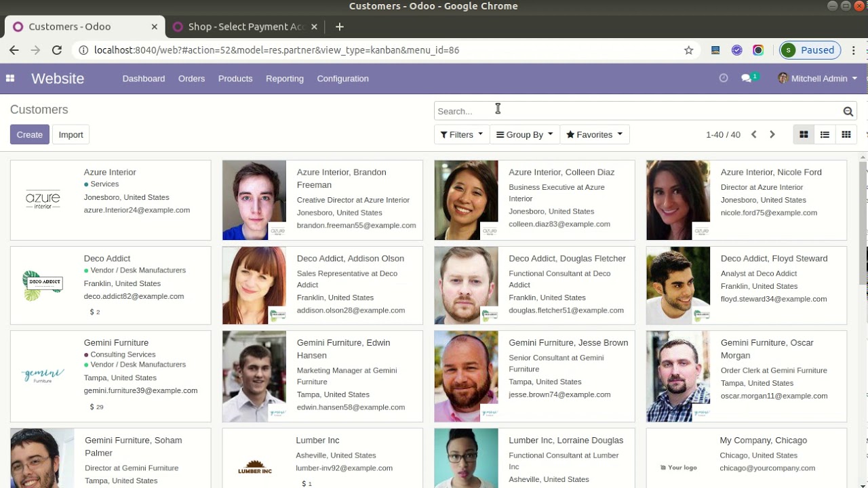Open Chrome menu with three dots
Viewport: 868px width, 488px height.
pos(854,50)
